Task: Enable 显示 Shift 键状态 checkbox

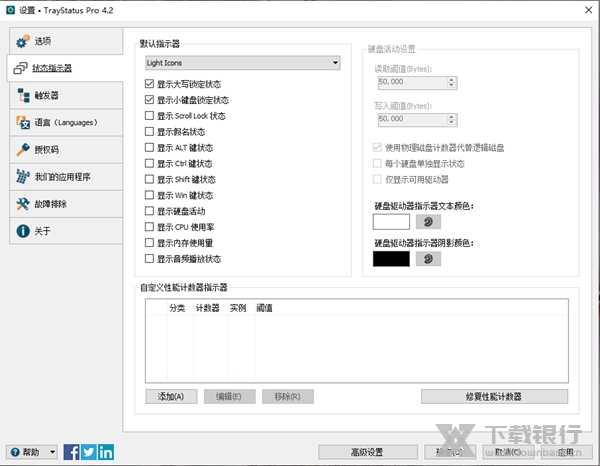Action: (149, 179)
